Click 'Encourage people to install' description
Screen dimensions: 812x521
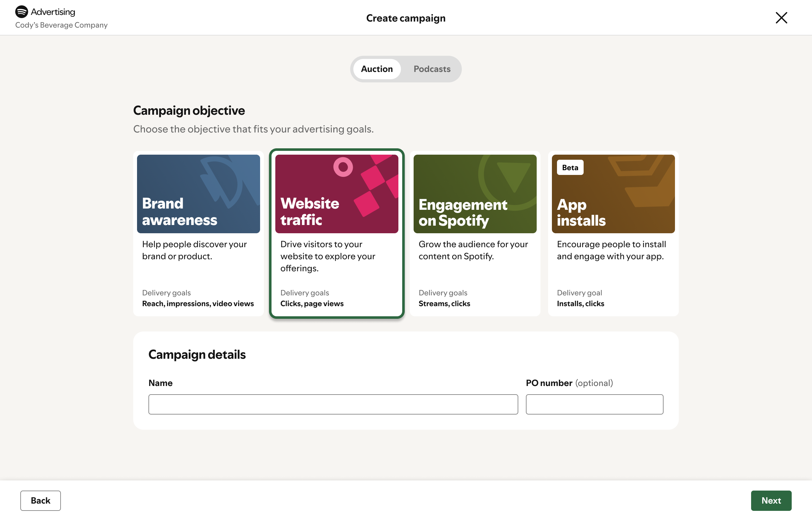611,250
